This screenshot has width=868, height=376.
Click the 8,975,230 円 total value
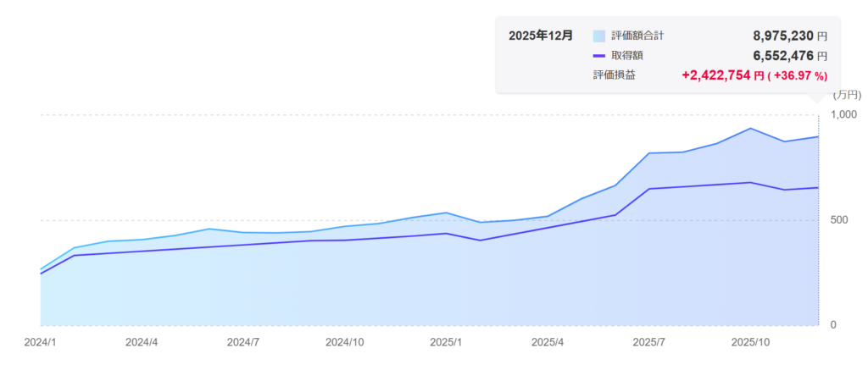coord(789,36)
